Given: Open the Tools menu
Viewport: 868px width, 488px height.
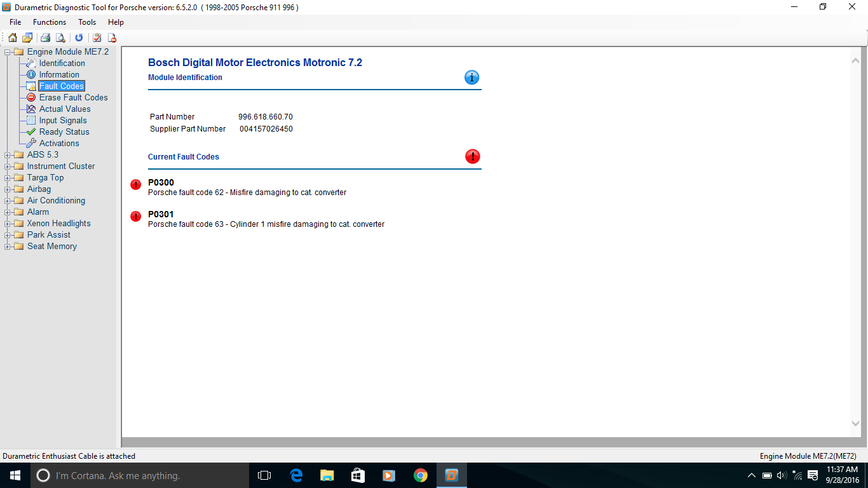Looking at the screenshot, I should click(x=87, y=22).
